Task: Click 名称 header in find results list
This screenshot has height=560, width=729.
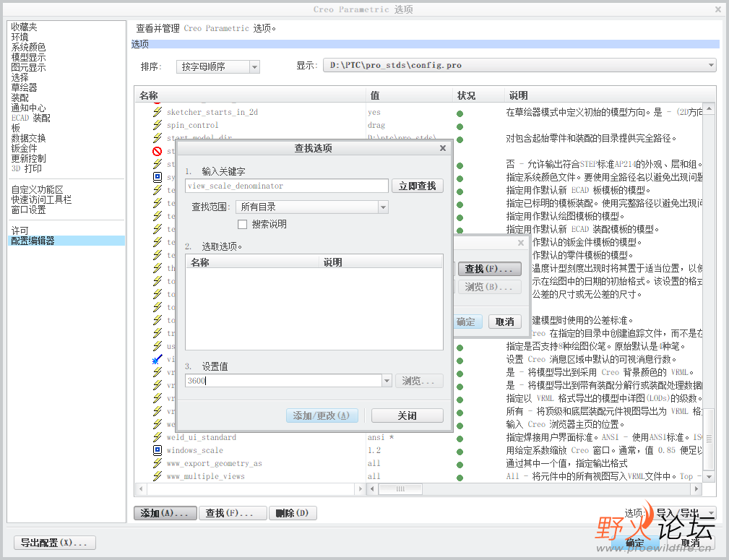Action: (x=252, y=262)
